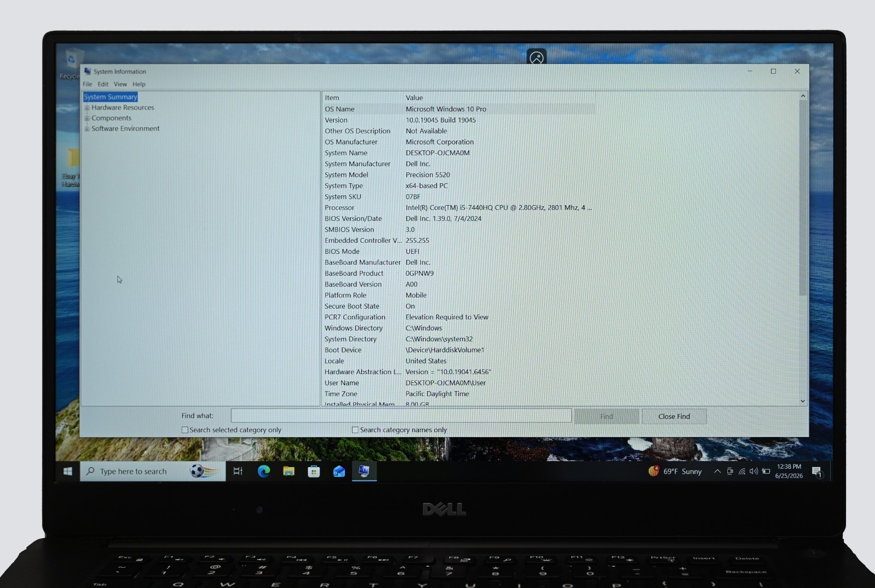Open Microsoft Store from the taskbar

coord(314,471)
